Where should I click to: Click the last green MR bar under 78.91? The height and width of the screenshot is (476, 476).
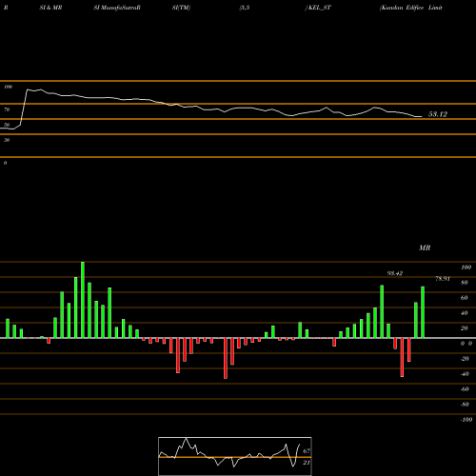tap(423, 312)
